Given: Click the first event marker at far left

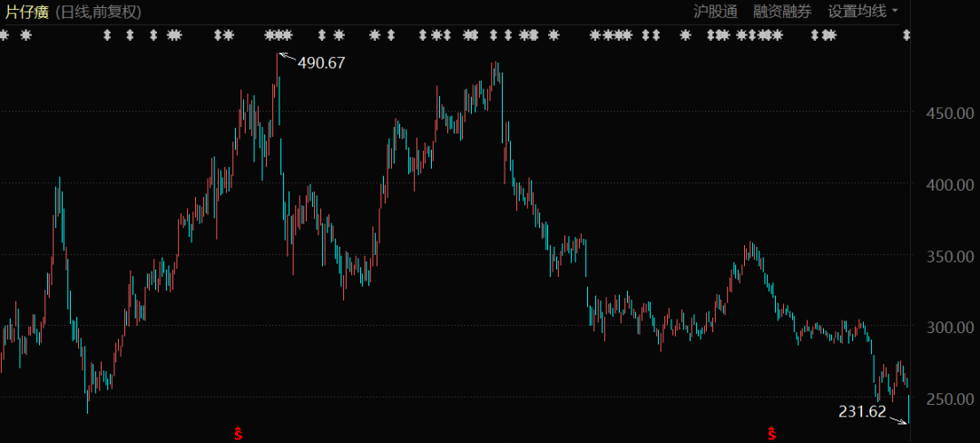Looking at the screenshot, I should coord(5,35).
